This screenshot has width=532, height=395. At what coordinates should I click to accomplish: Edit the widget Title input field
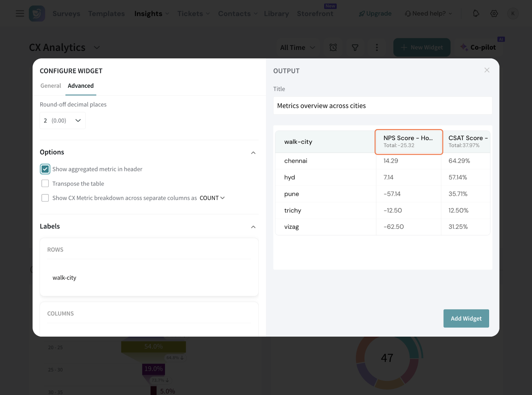tap(382, 106)
